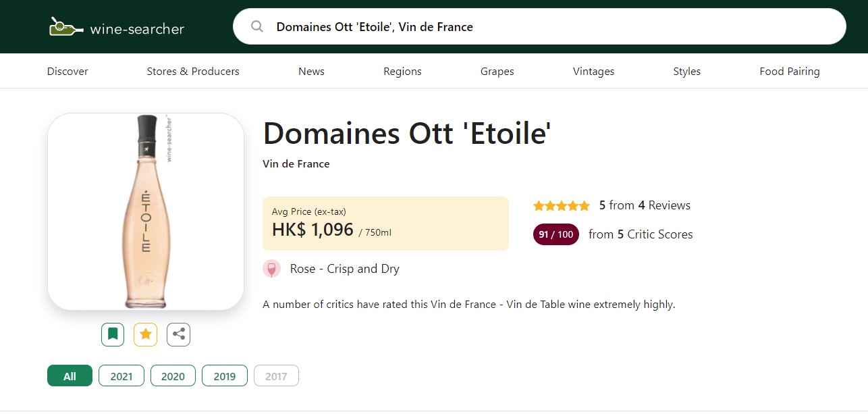Open the Grapes menu
This screenshot has width=868, height=414.
[x=497, y=72]
